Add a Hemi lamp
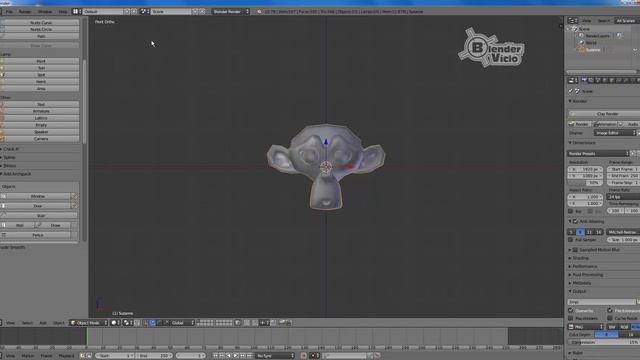 click(41, 82)
